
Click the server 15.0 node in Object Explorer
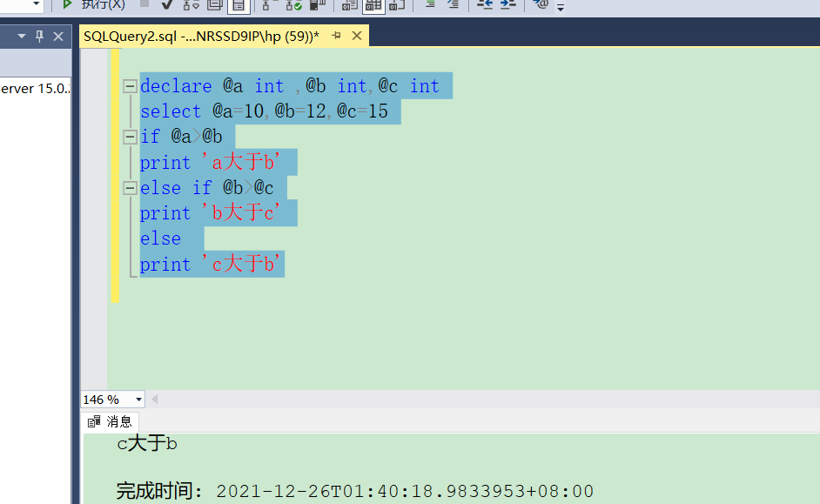pos(35,89)
